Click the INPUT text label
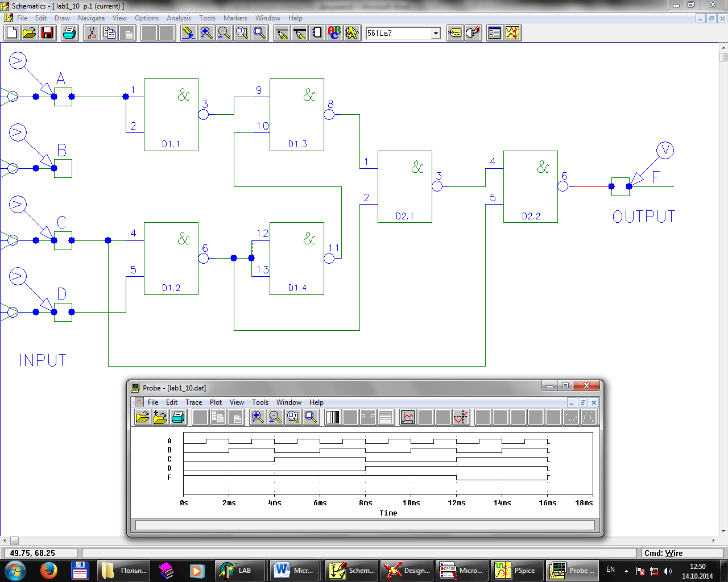 click(43, 360)
